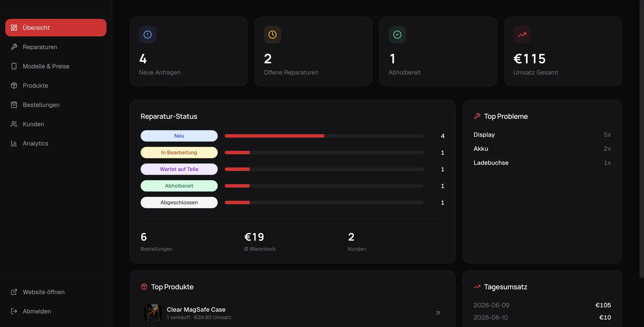Click the Wartet auf Teile status badge
Image resolution: width=644 pixels, height=327 pixels.
click(x=179, y=169)
